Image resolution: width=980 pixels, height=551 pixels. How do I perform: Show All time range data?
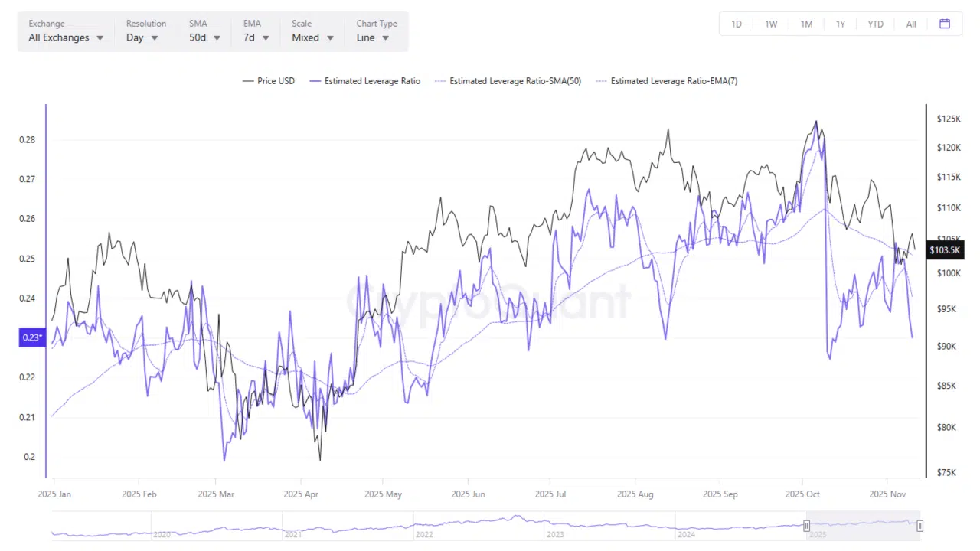(x=911, y=24)
